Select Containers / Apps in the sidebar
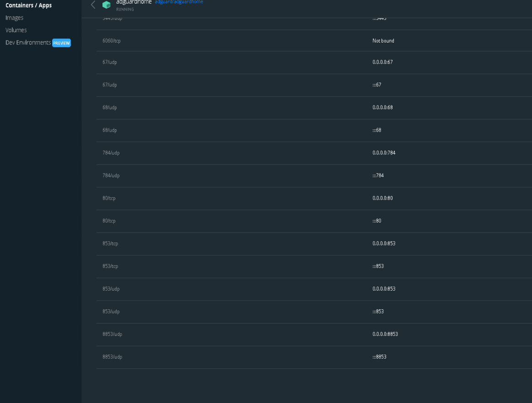532x403 pixels. (29, 5)
